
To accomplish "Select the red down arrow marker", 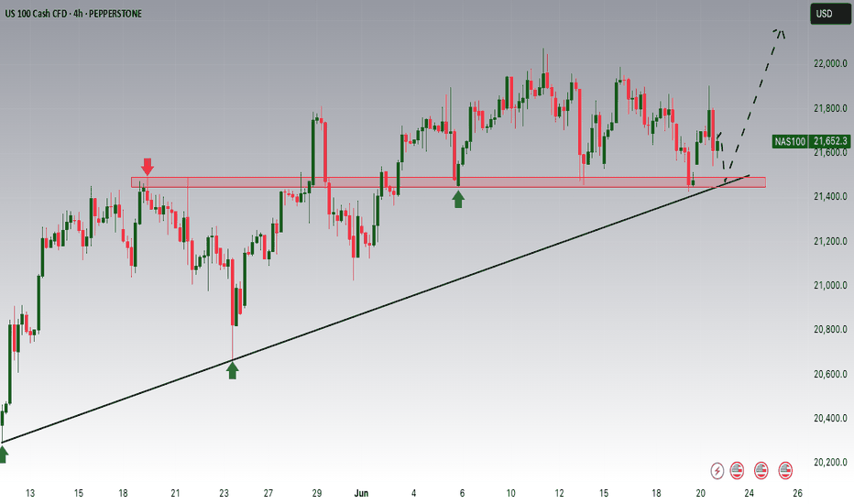I will [x=147, y=167].
